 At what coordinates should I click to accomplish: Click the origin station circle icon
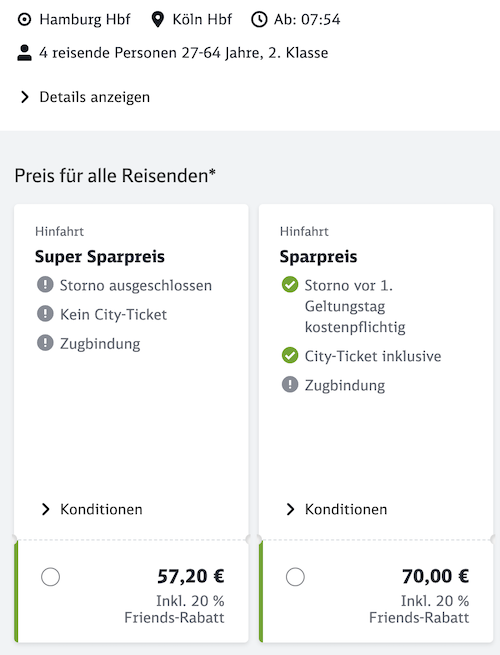point(25,20)
